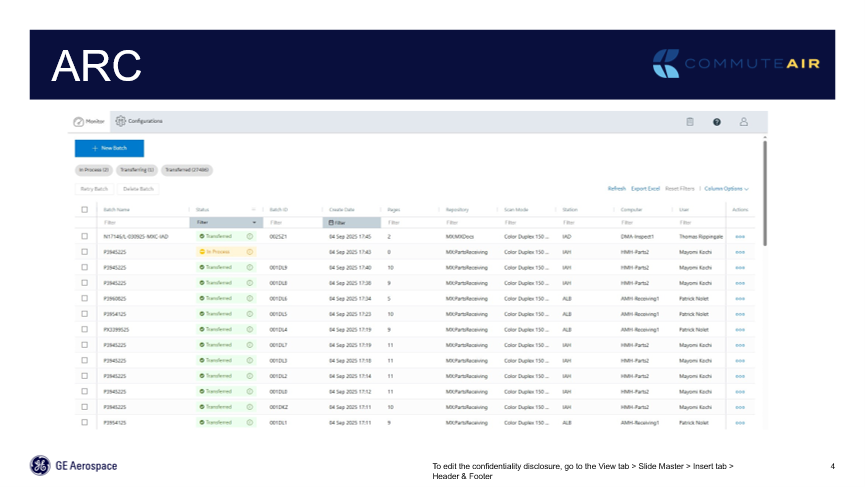Open the user profile icon
This screenshot has height=487, width=865.
[x=744, y=121]
